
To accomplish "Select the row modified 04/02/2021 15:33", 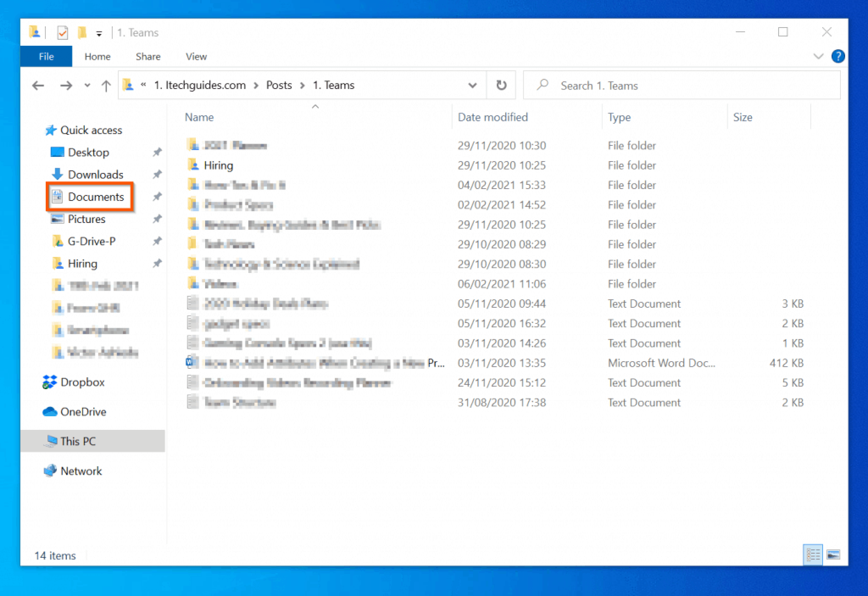I will (495, 185).
